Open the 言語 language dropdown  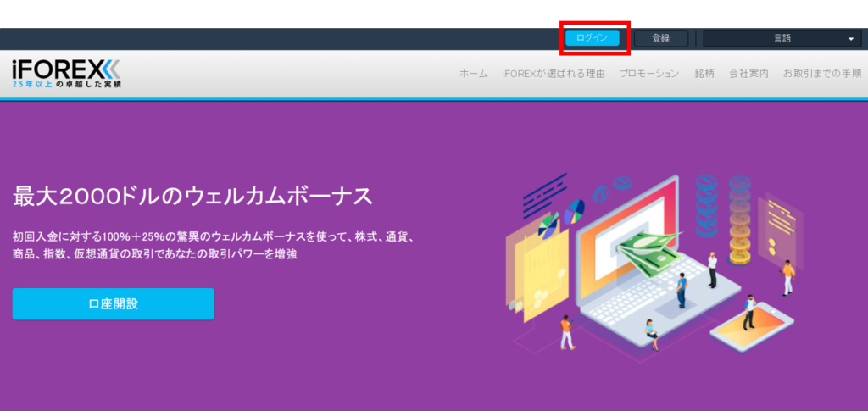tap(782, 39)
